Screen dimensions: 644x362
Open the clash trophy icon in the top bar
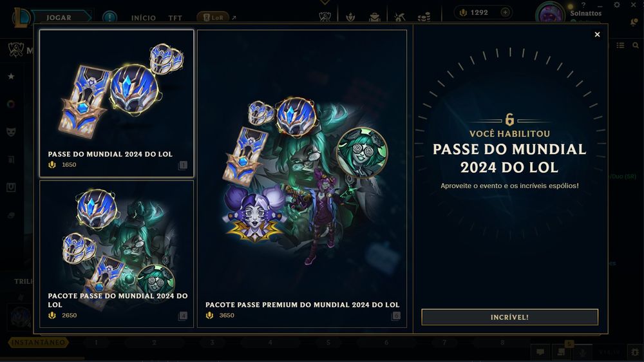[325, 17]
